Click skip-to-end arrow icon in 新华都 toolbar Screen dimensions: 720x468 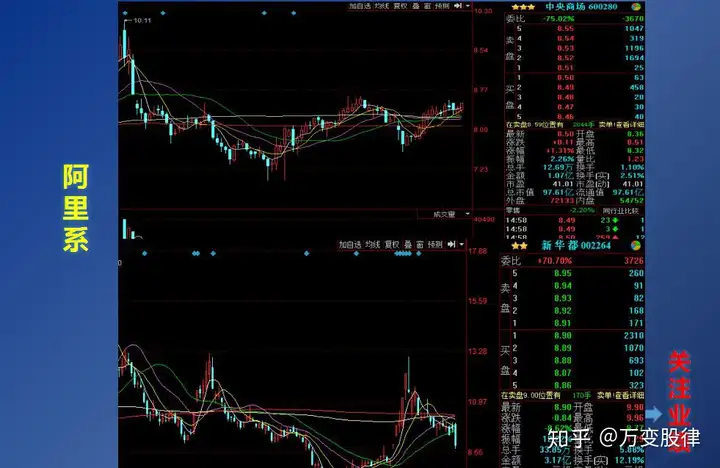[451, 245]
